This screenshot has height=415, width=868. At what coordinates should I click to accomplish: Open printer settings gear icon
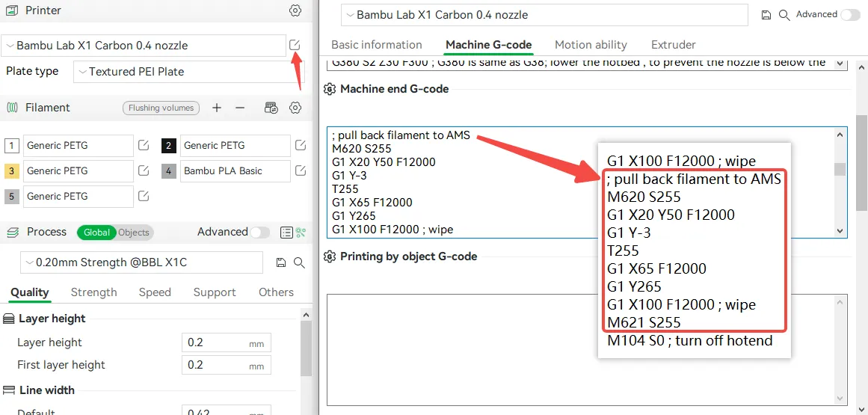295,10
